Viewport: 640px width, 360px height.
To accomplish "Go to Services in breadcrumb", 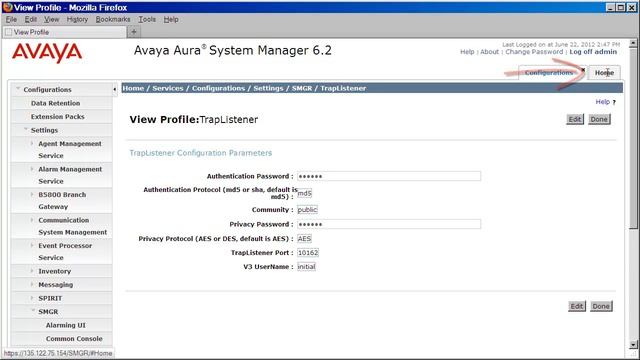I will pyautogui.click(x=168, y=88).
